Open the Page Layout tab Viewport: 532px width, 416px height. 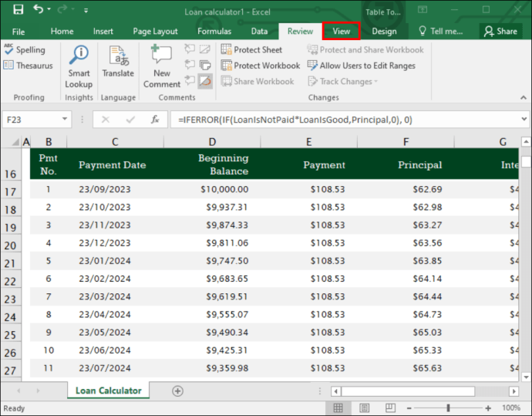pos(156,31)
